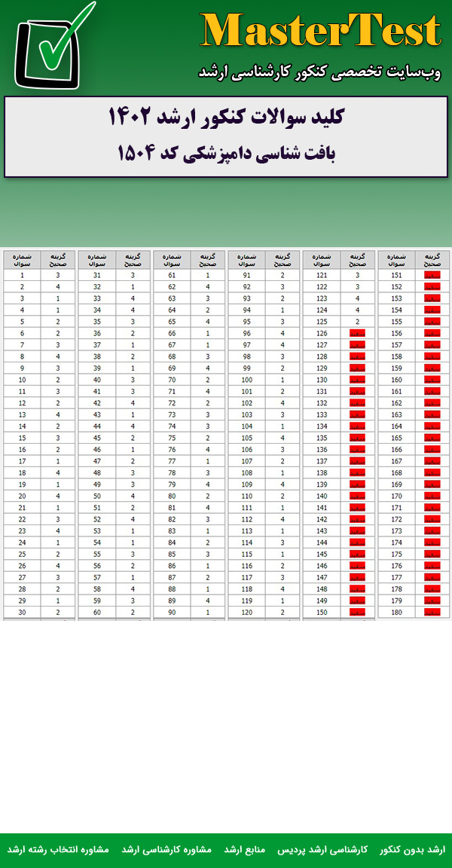The height and width of the screenshot is (868, 452).
Task: Select the question number 1 cell
Action: coord(23,276)
